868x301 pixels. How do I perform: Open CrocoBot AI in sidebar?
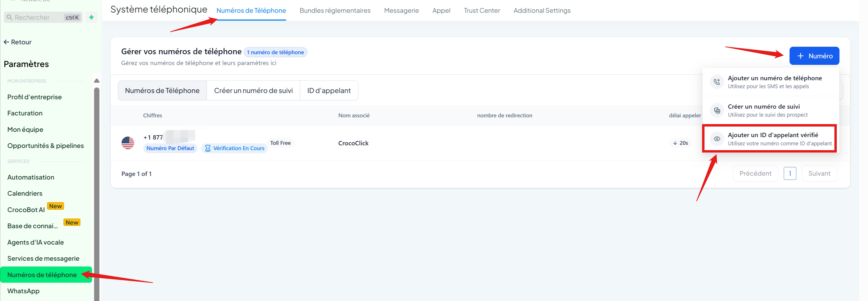pos(26,210)
